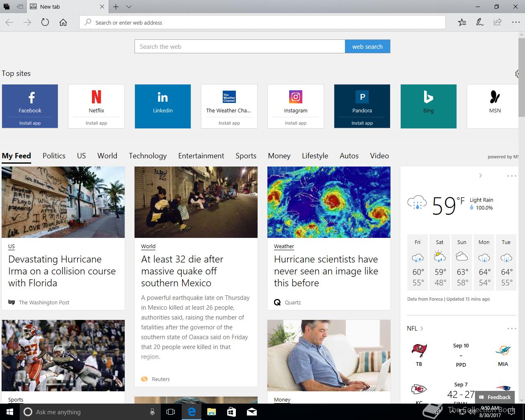Image resolution: width=525 pixels, height=420 pixels.
Task: Switch to the Sports tab
Action: click(246, 156)
